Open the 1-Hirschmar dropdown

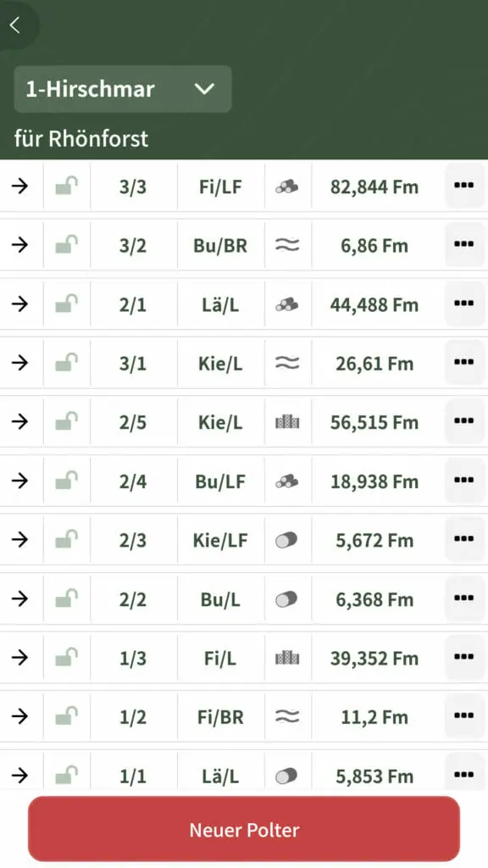pos(123,89)
